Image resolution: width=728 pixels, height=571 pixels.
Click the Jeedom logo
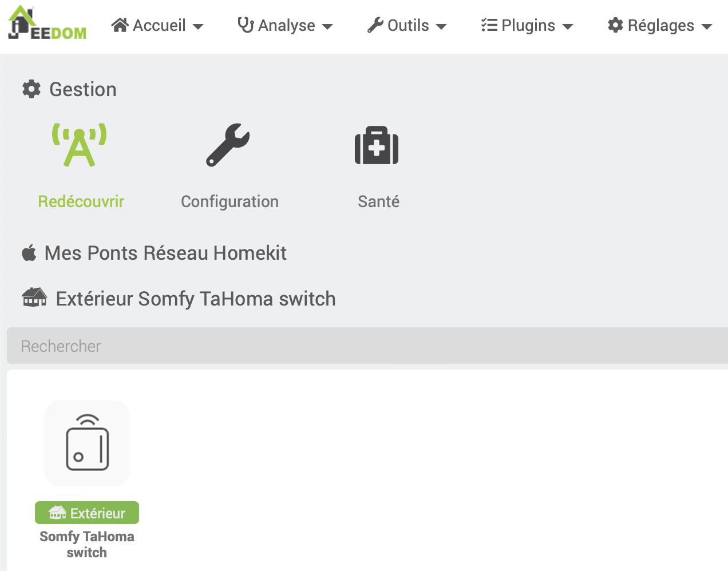[x=47, y=24]
